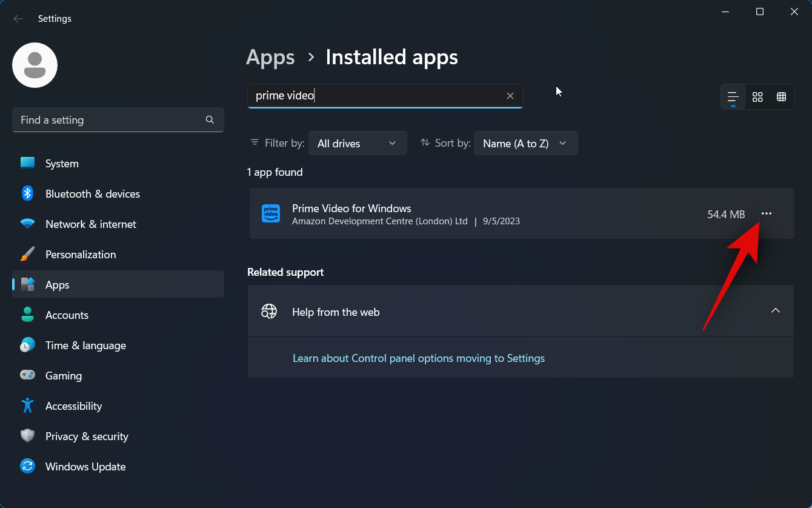Go to Windows Update page

(x=85, y=467)
